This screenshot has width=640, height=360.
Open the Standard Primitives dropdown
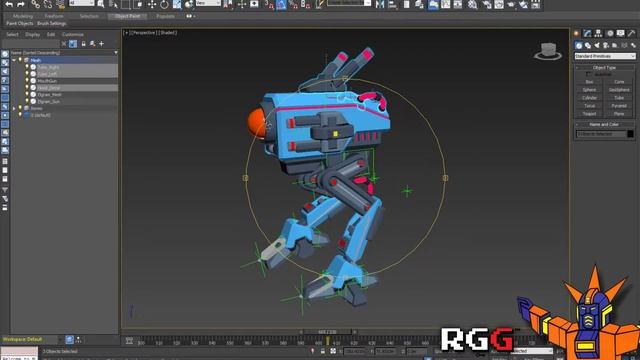[604, 56]
